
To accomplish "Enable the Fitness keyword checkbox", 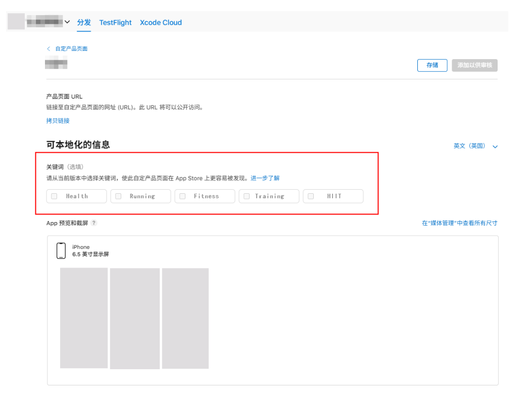I will (x=182, y=196).
